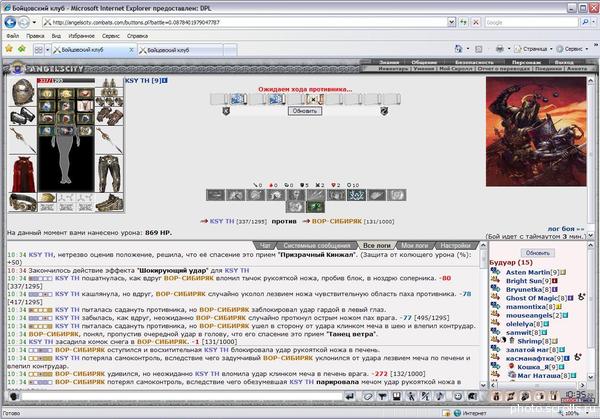Open the Quick Tabs dropdown arrow

pyautogui.click(x=47, y=50)
